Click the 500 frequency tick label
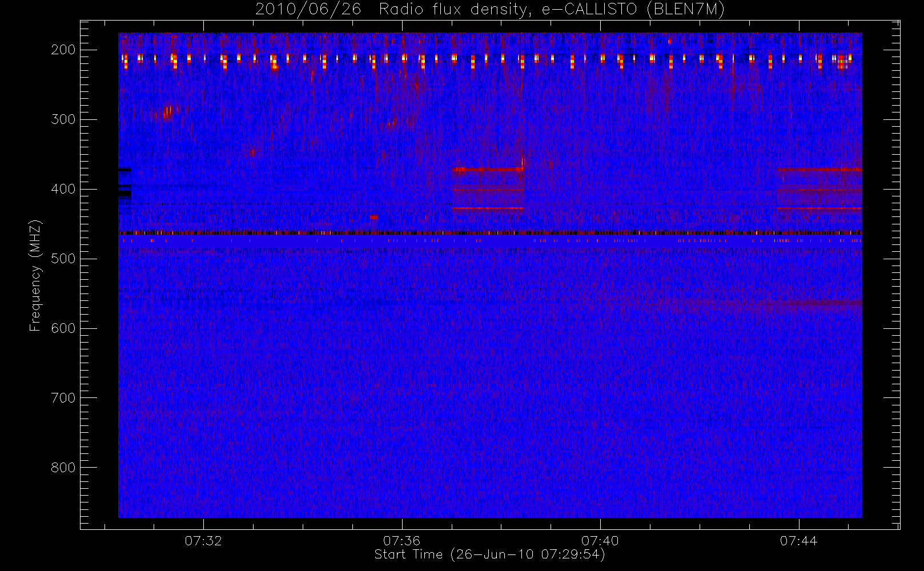924x571 pixels. (x=63, y=259)
